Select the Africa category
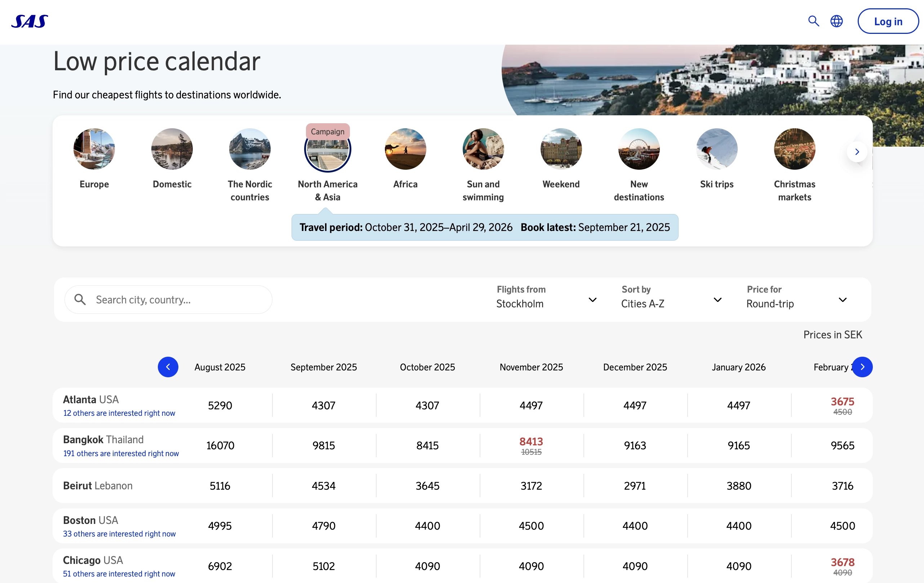Viewport: 924px width, 583px height. tap(405, 149)
